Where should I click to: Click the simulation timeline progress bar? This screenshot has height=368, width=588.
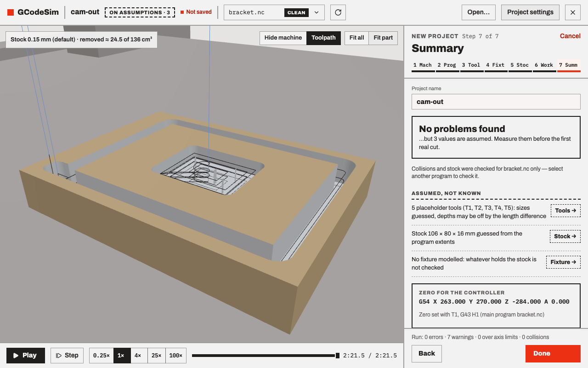click(x=265, y=356)
